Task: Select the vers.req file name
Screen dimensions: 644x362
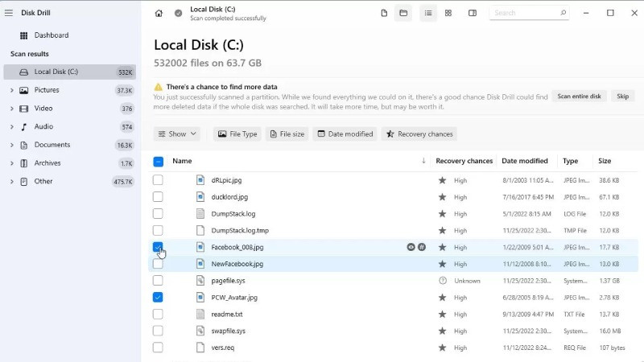Action: pos(223,348)
